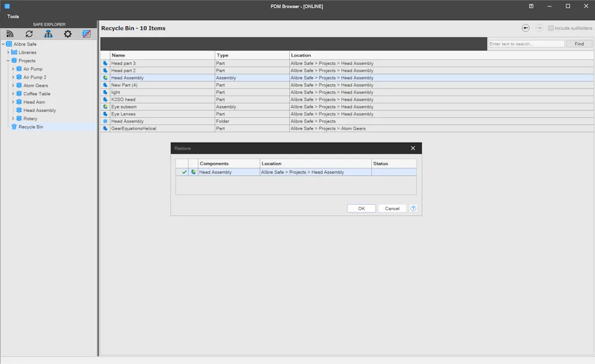Click the Status column header in Restore
Screen dimensions: 595x364
point(394,164)
